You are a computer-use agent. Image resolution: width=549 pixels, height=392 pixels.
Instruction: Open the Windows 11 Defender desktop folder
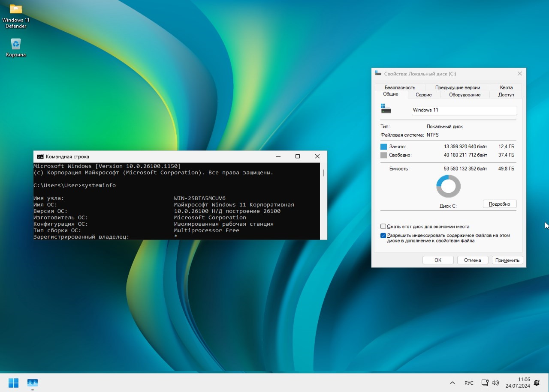(x=16, y=9)
